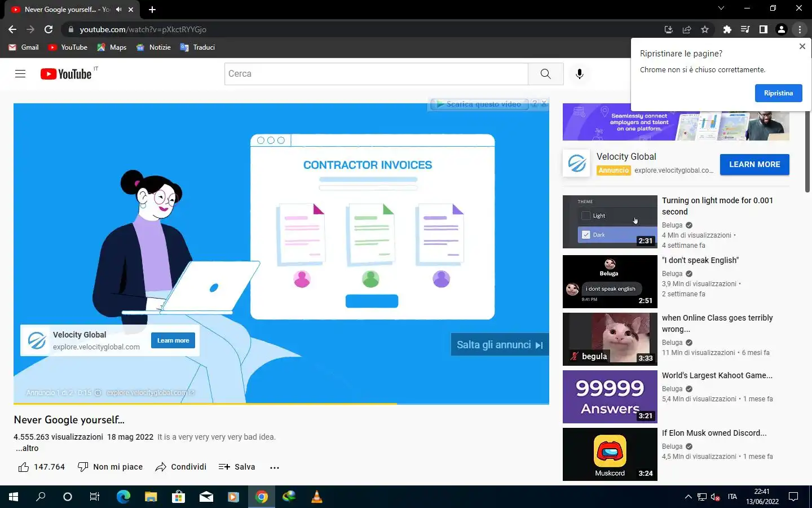Click ITA language indicator in tray
The height and width of the screenshot is (508, 812).
732,497
